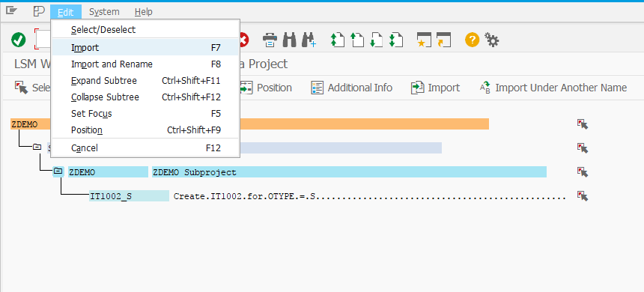The height and width of the screenshot is (292, 644).
Task: Click the Print icon in toolbar
Action: pos(270,40)
